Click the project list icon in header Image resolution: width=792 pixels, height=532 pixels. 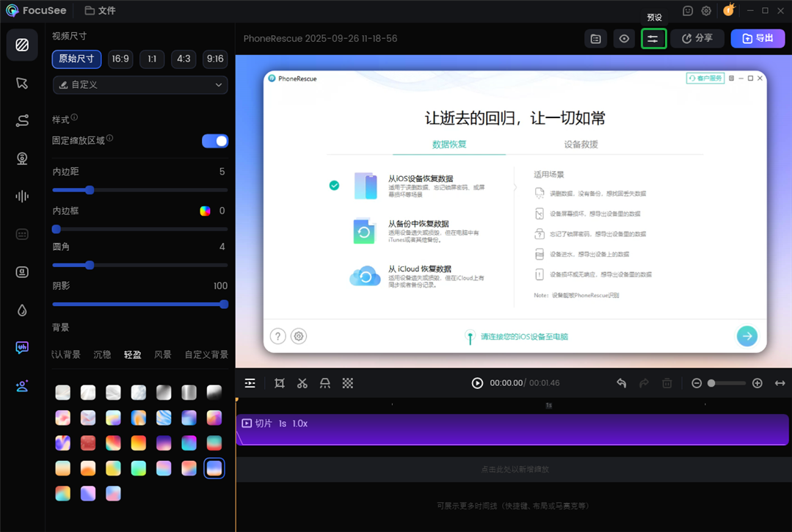[595, 39]
